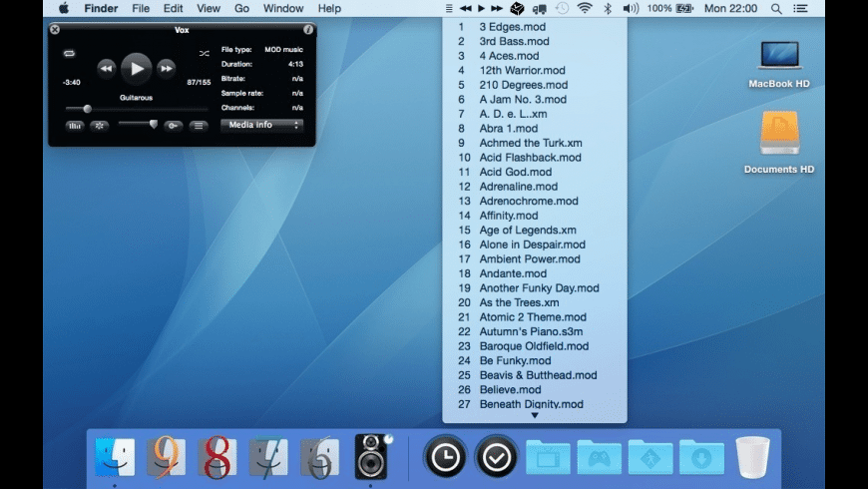Click the track position slider in Vox

coord(88,109)
